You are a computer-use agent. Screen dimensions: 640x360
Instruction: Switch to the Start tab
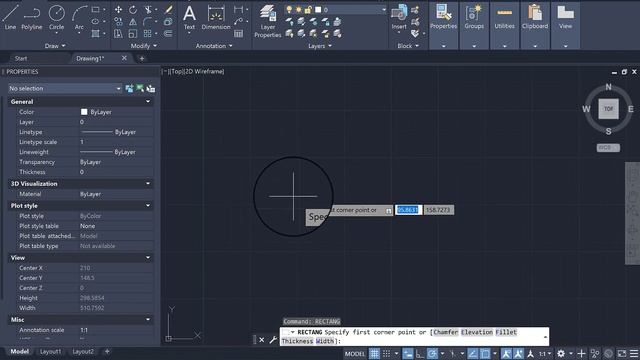pos(21,58)
